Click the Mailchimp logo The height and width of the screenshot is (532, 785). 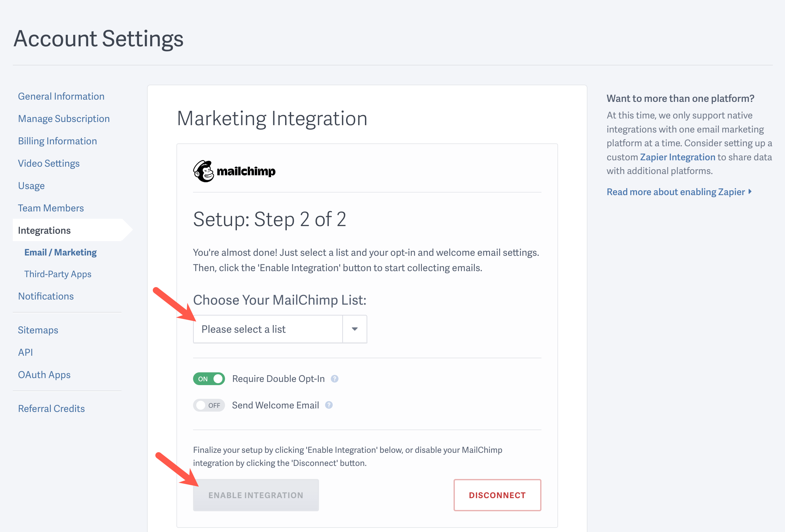(x=234, y=171)
